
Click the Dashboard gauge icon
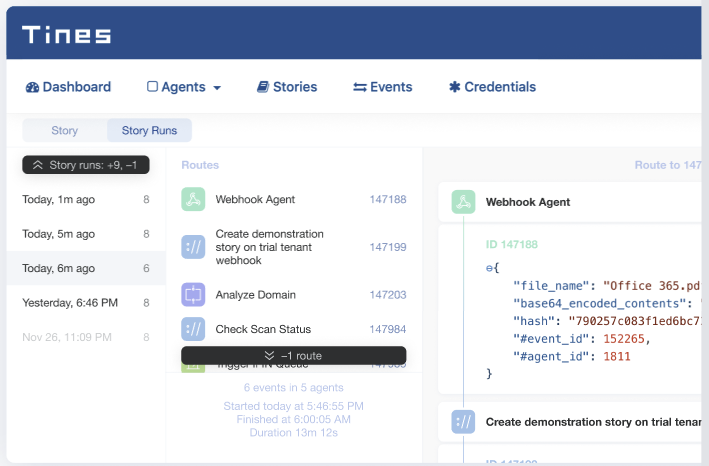(x=32, y=87)
